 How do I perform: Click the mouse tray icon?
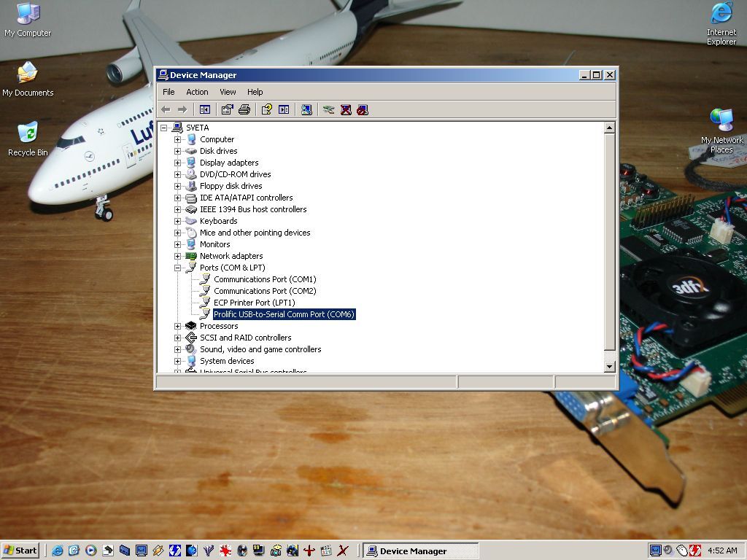pyautogui.click(x=682, y=551)
